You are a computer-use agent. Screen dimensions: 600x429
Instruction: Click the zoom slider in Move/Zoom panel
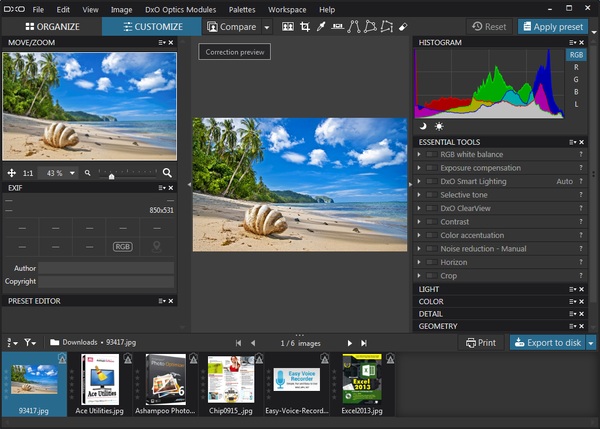point(111,174)
